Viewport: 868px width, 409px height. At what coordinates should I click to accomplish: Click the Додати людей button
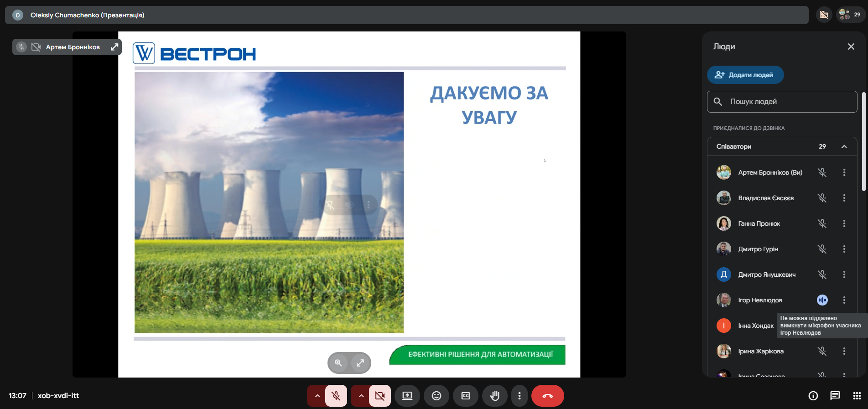(745, 75)
